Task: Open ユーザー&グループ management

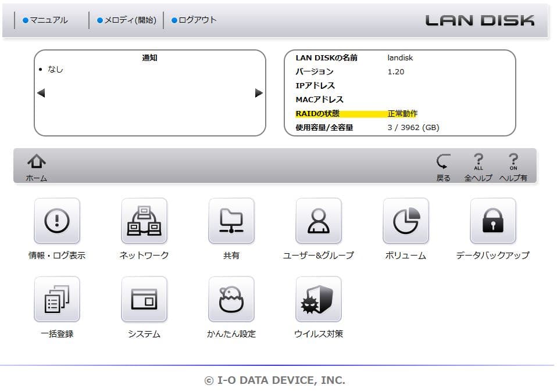Action: click(x=318, y=221)
